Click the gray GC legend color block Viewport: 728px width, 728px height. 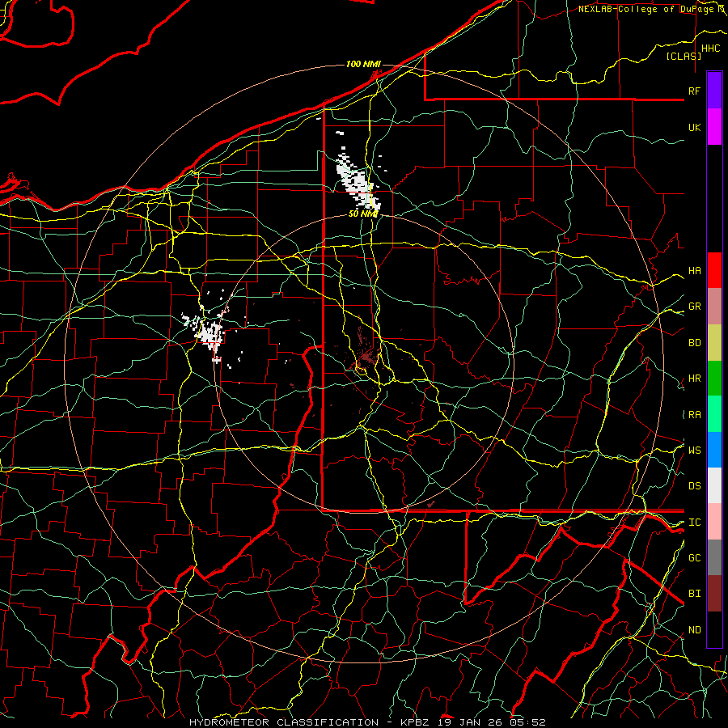click(714, 557)
